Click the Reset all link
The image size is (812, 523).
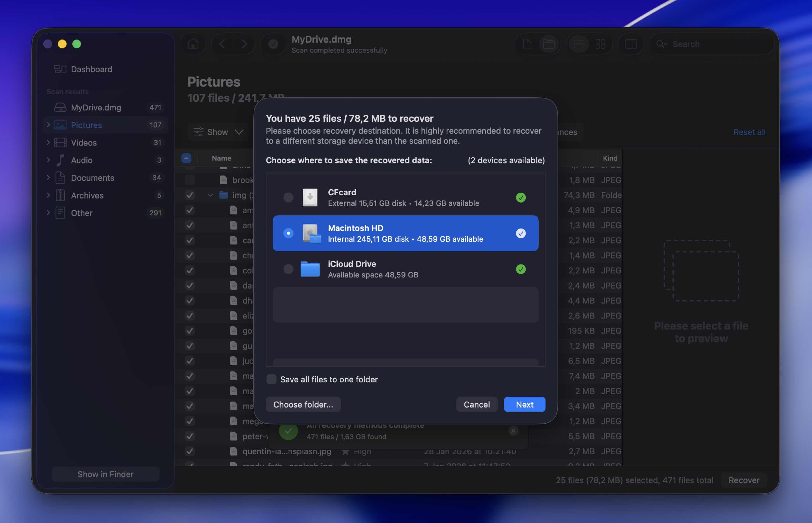[749, 132]
